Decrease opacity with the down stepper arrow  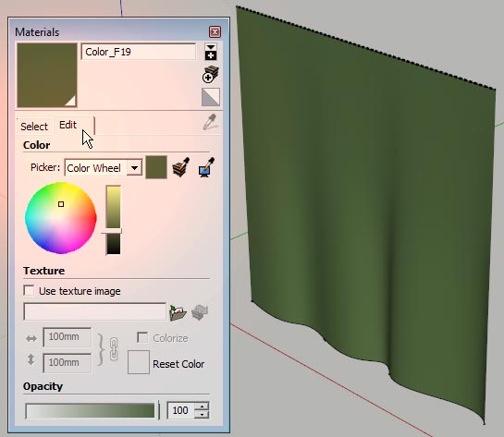[202, 414]
